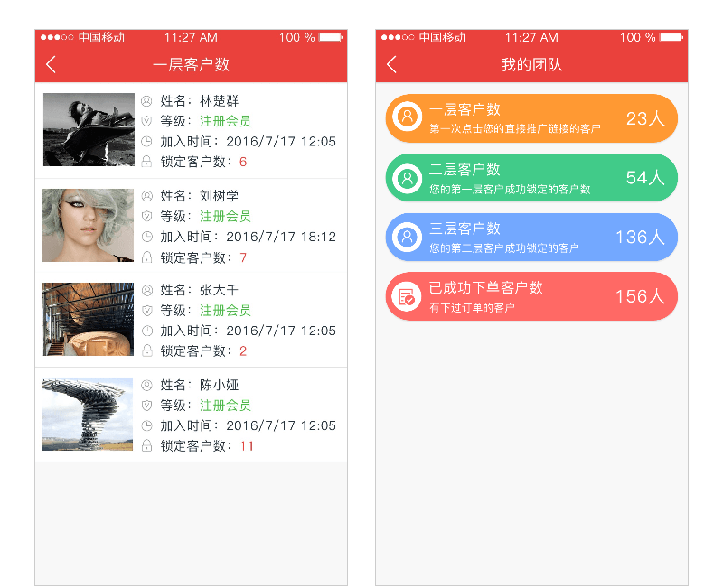Viewport: 723px width, 588px height.
Task: Click 注册会员 level of 林楚群
Action: pos(225,121)
